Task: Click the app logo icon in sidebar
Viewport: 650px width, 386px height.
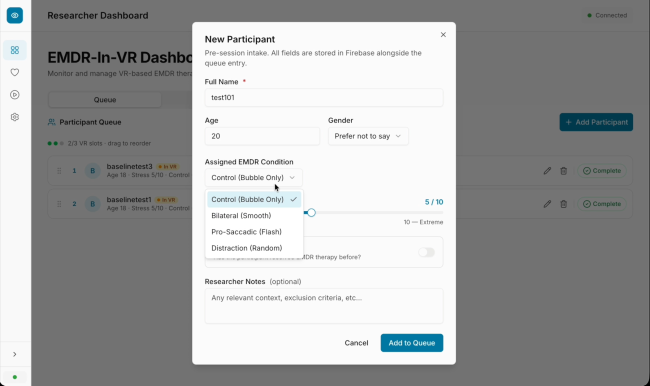Action: click(x=15, y=15)
